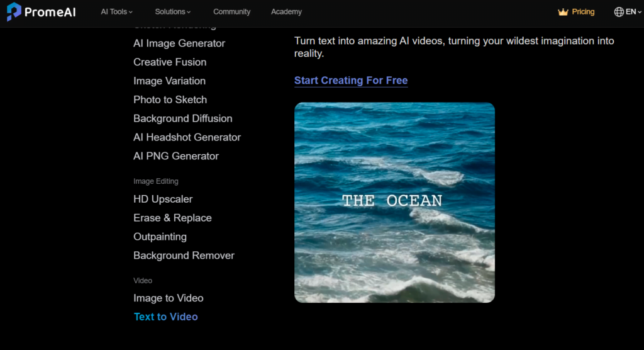644x350 pixels.
Task: Select AI PNG Generator
Action: (x=176, y=156)
